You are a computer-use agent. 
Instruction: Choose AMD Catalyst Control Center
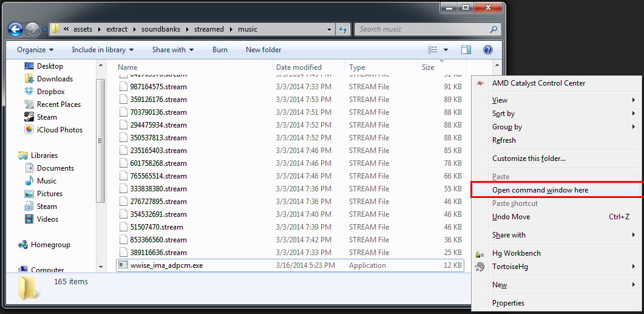pos(556,83)
